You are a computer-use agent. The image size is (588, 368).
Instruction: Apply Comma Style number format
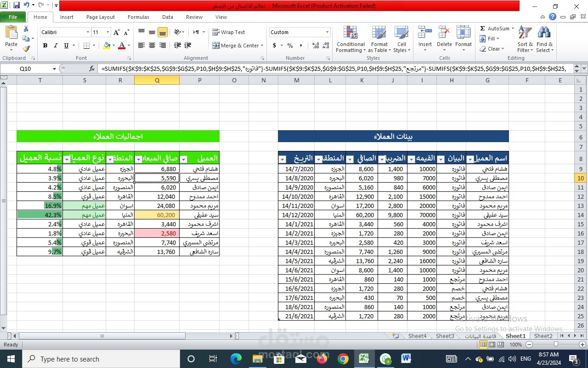(x=301, y=46)
